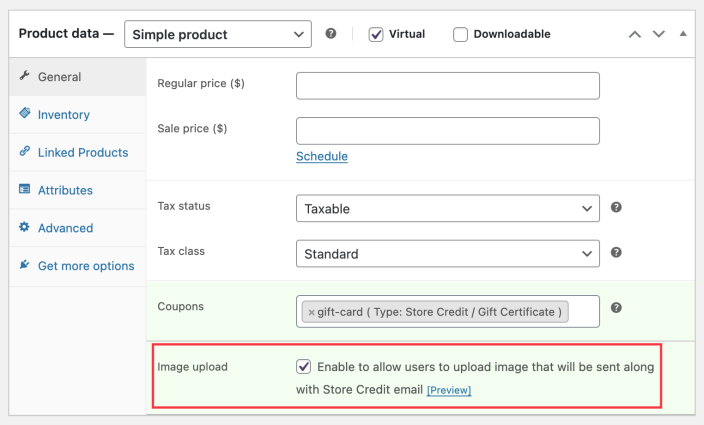Click the Tax status help icon
Image resolution: width=704 pixels, height=425 pixels.
pos(616,208)
